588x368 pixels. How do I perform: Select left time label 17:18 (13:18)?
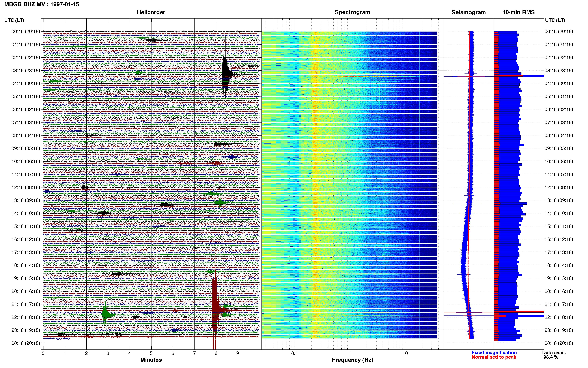(26, 252)
